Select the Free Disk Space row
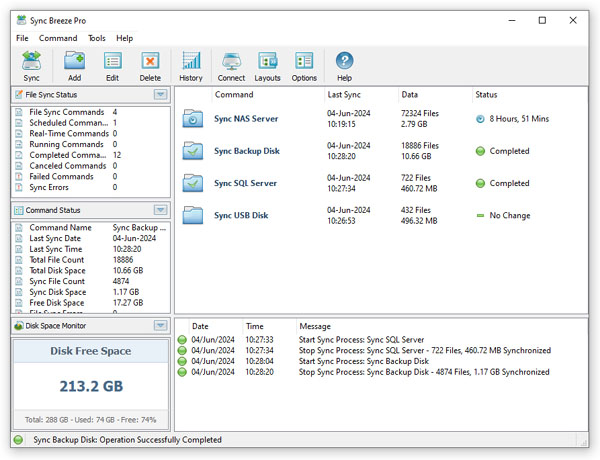 [x=91, y=303]
